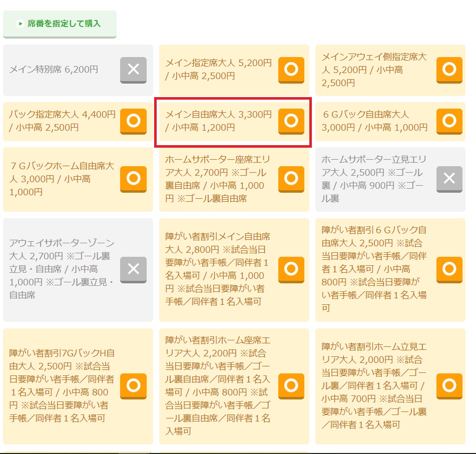Select 7Gバックホーム自由席 circle icon
Viewport: 476px width, 454px height.
tap(133, 179)
